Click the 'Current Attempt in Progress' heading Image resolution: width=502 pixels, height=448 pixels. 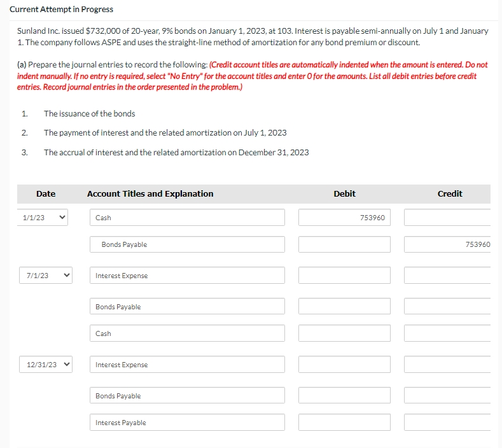pyautogui.click(x=61, y=10)
